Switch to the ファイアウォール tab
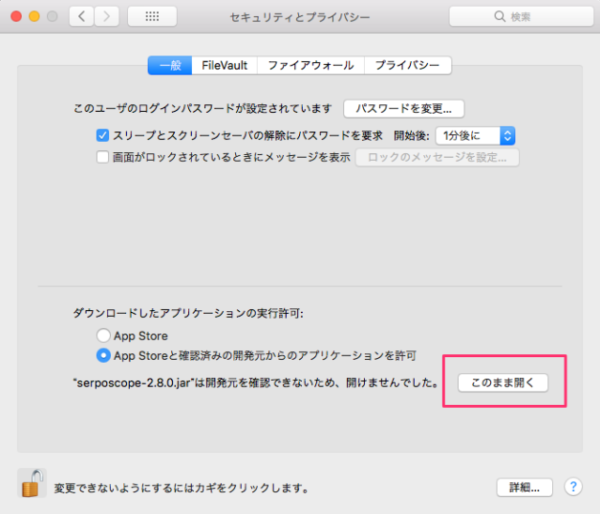This screenshot has width=600, height=514. 310,65
